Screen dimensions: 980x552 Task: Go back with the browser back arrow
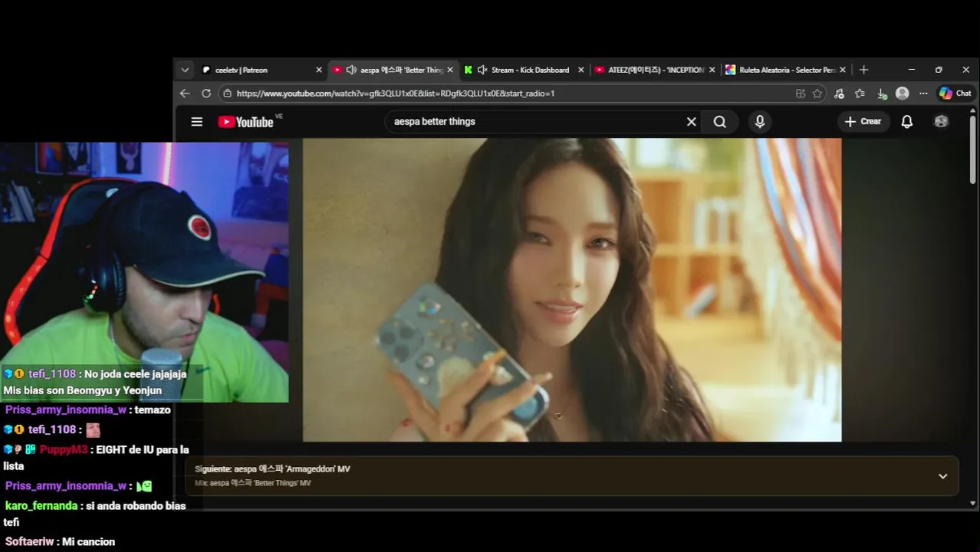click(185, 94)
